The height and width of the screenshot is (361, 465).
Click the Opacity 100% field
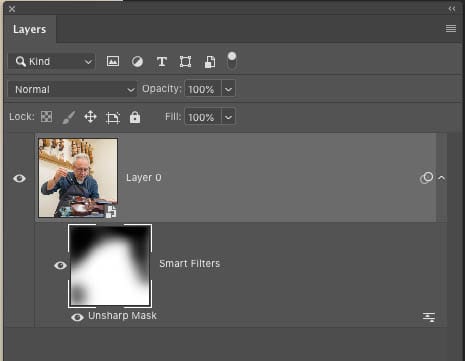click(203, 89)
